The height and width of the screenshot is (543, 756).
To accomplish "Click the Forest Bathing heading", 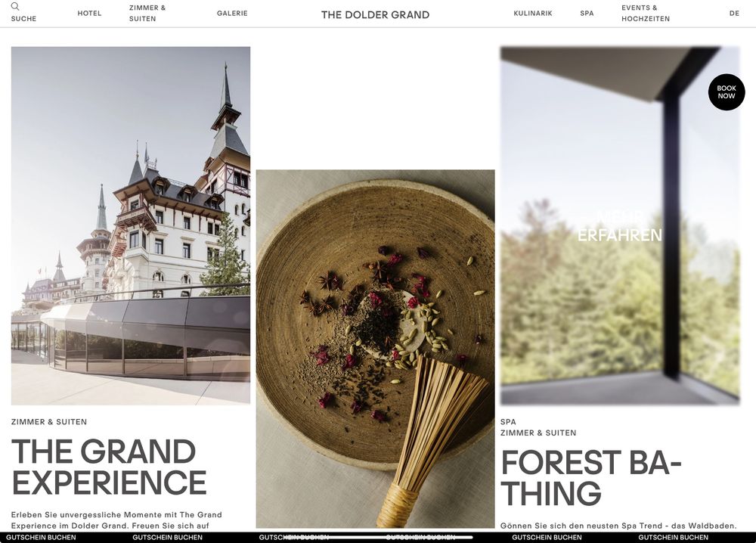I will coord(591,477).
